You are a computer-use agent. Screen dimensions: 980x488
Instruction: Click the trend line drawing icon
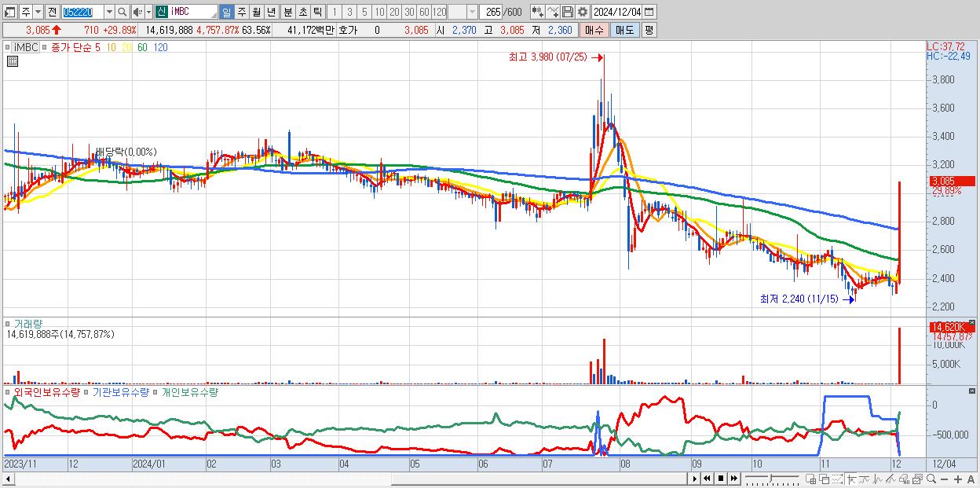coord(865,479)
